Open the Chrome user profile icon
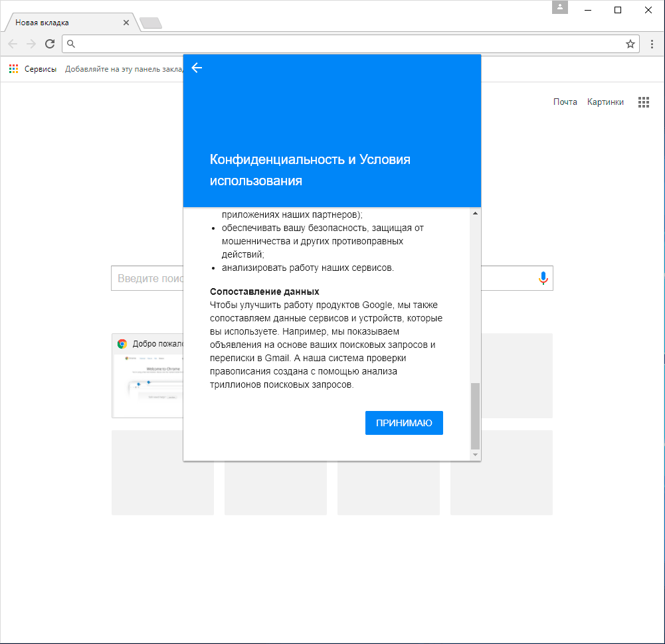This screenshot has width=665, height=644. pos(560,7)
